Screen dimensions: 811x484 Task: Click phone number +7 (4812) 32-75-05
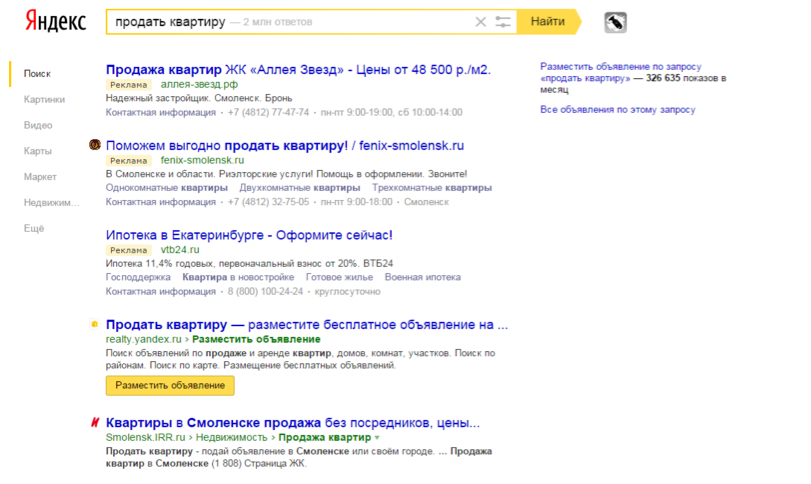[268, 202]
